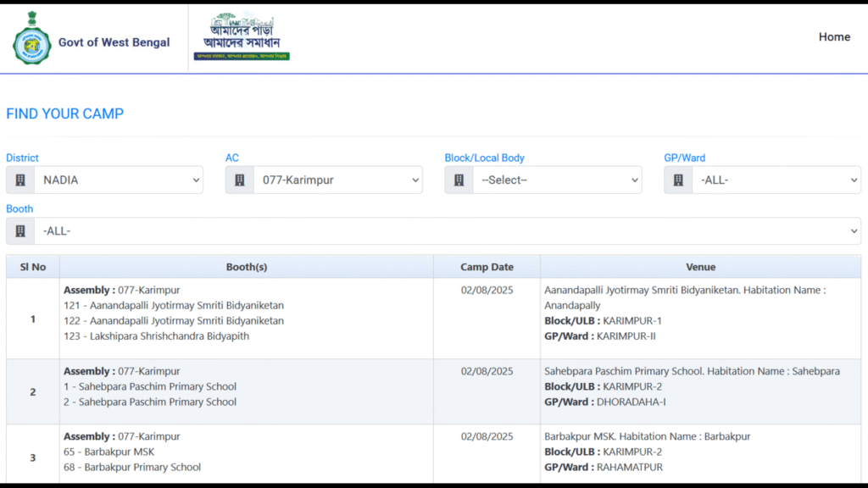Go to Home in the top navigation

tap(834, 37)
